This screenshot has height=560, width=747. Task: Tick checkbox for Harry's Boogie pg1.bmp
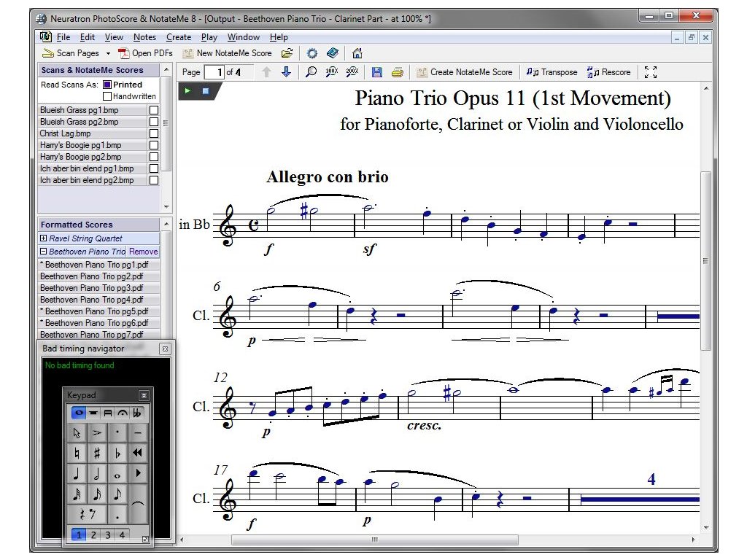pos(154,145)
